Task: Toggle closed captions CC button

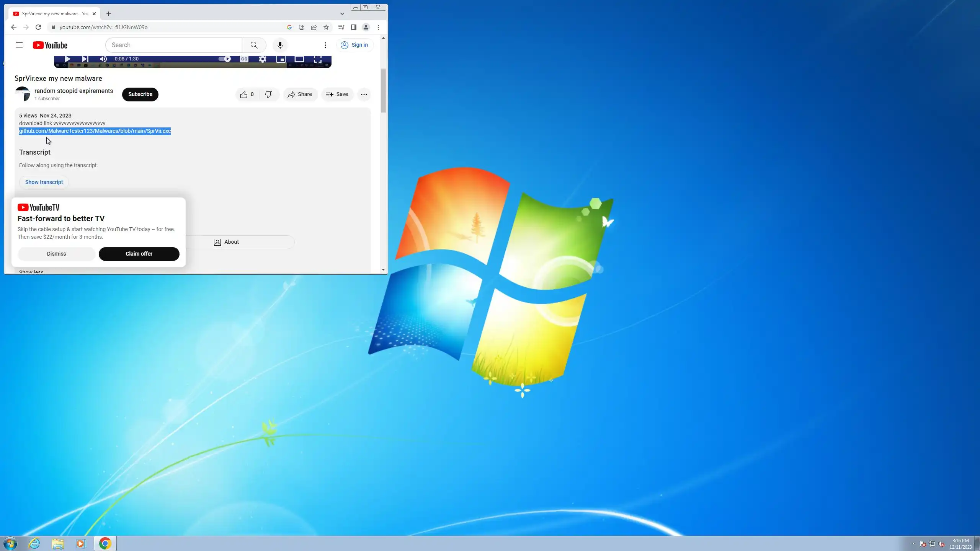Action: [x=244, y=59]
